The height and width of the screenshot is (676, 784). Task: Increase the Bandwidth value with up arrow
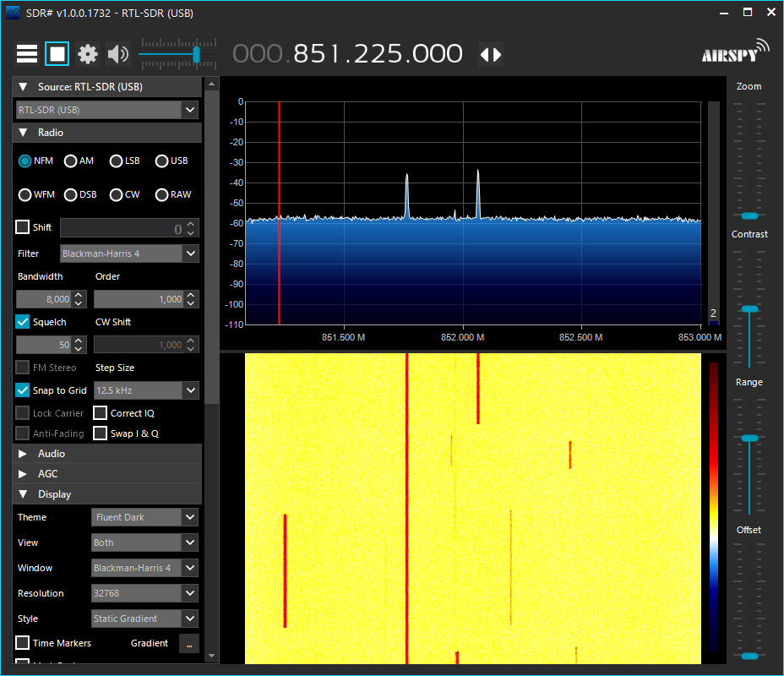tap(79, 295)
